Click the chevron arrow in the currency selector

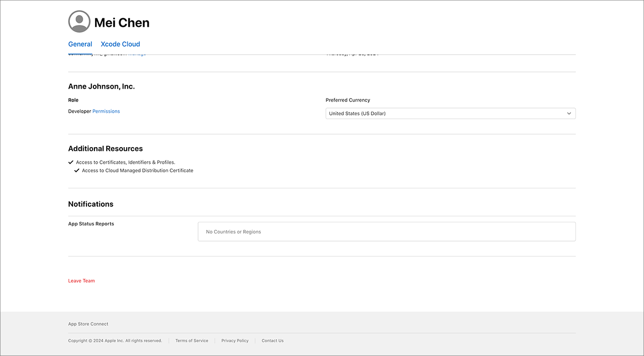pyautogui.click(x=569, y=113)
